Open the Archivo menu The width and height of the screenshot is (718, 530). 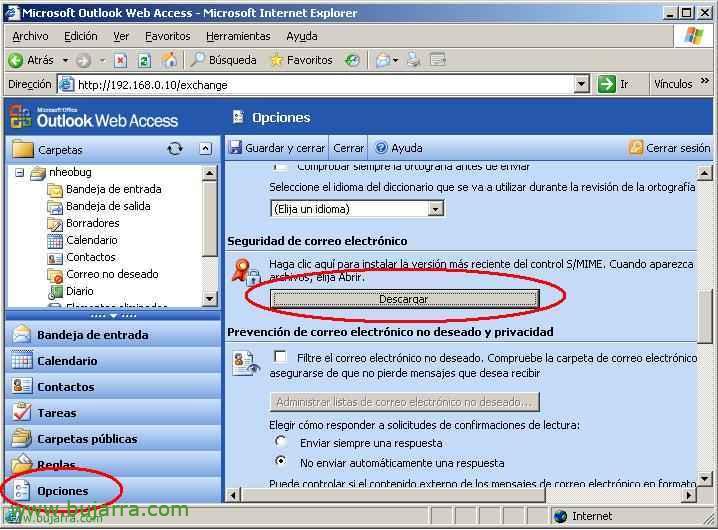pyautogui.click(x=30, y=36)
